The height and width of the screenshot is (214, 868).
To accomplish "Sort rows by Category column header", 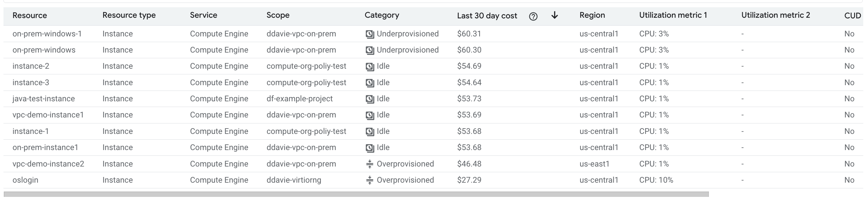I will (x=382, y=15).
